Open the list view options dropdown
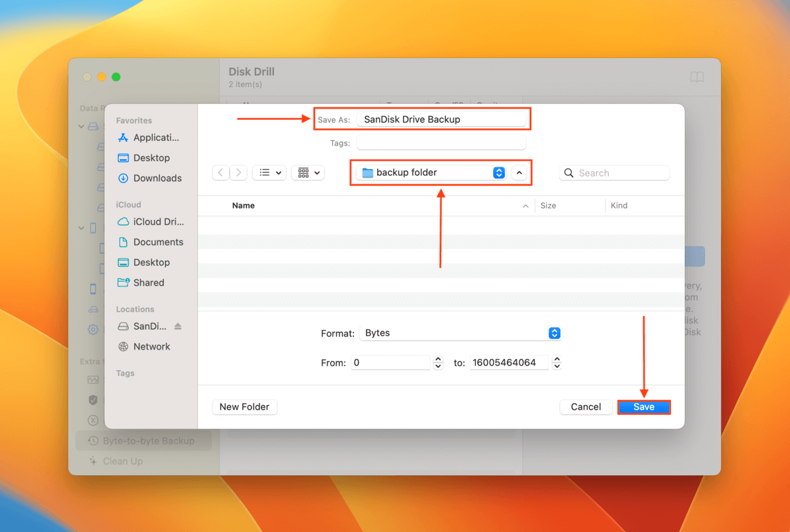 [x=269, y=173]
